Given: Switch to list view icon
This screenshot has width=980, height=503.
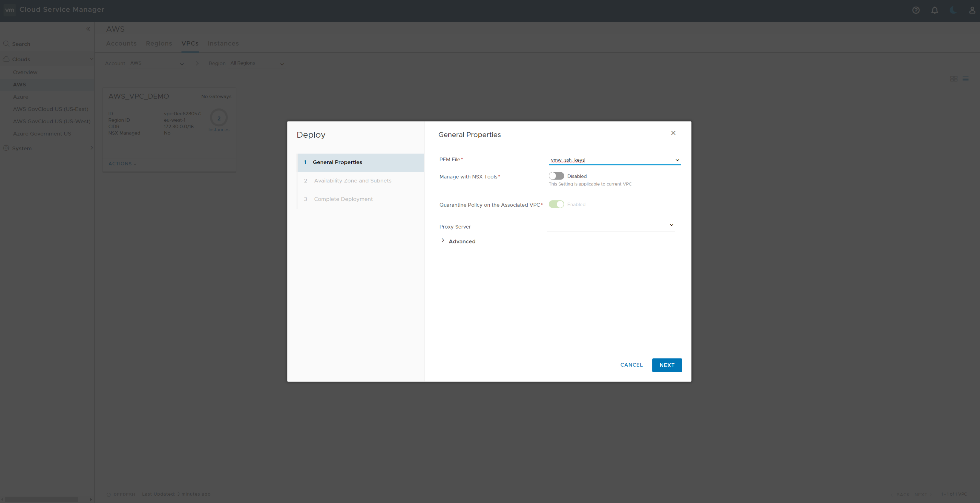Looking at the screenshot, I should pyautogui.click(x=965, y=79).
